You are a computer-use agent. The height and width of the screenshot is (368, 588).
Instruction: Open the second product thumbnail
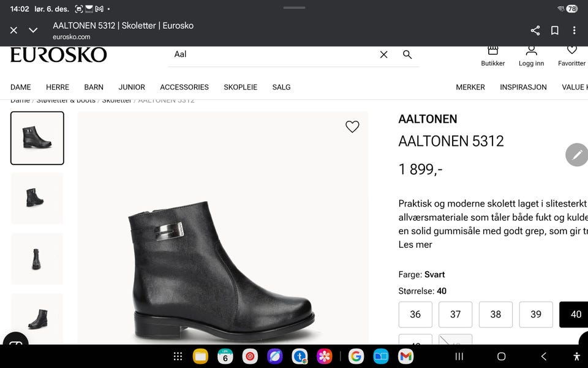(x=37, y=198)
